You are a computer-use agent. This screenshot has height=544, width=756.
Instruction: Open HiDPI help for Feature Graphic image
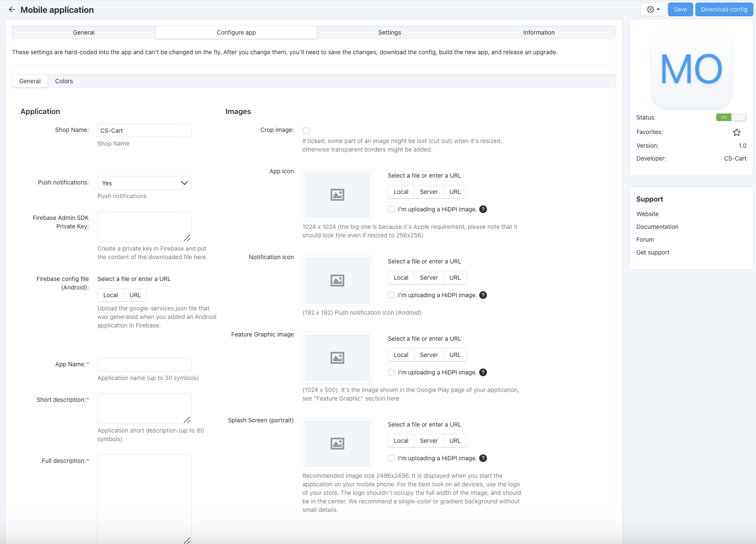(x=483, y=372)
